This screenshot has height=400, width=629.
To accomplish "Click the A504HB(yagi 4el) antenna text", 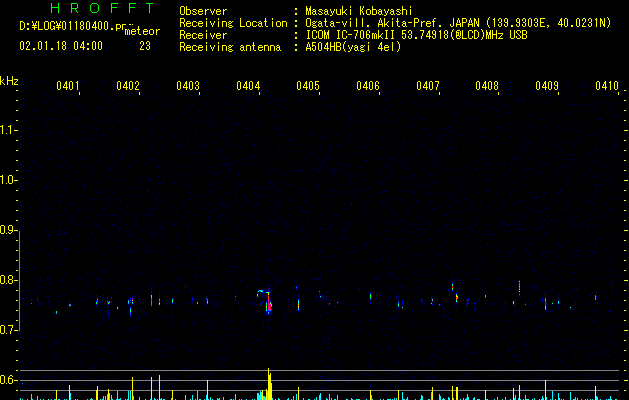I will [353, 47].
